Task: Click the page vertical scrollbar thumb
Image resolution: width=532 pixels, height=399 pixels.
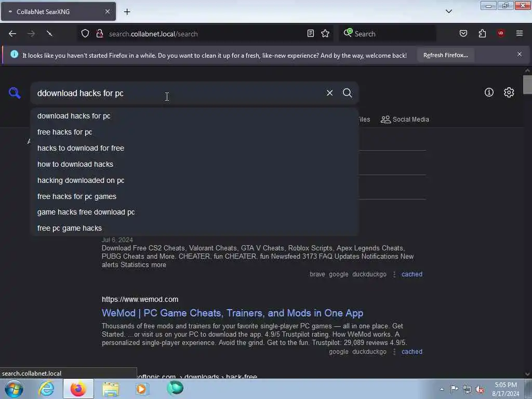Action: point(527,85)
